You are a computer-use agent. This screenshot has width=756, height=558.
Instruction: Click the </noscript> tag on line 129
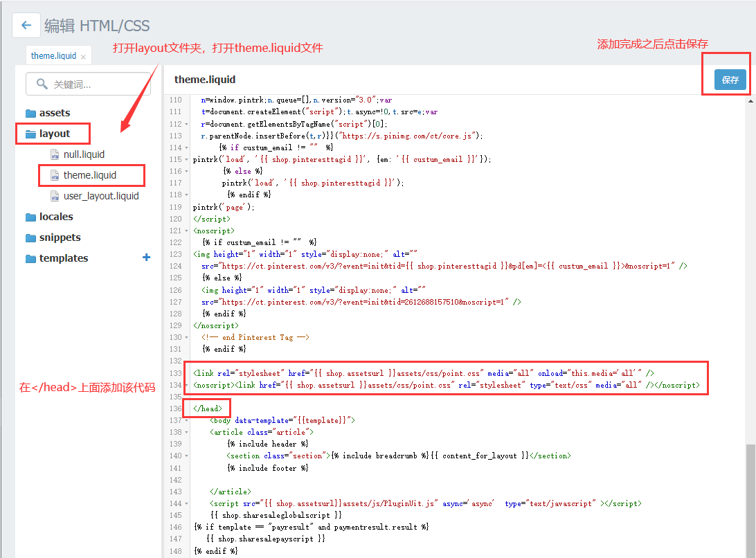point(215,325)
